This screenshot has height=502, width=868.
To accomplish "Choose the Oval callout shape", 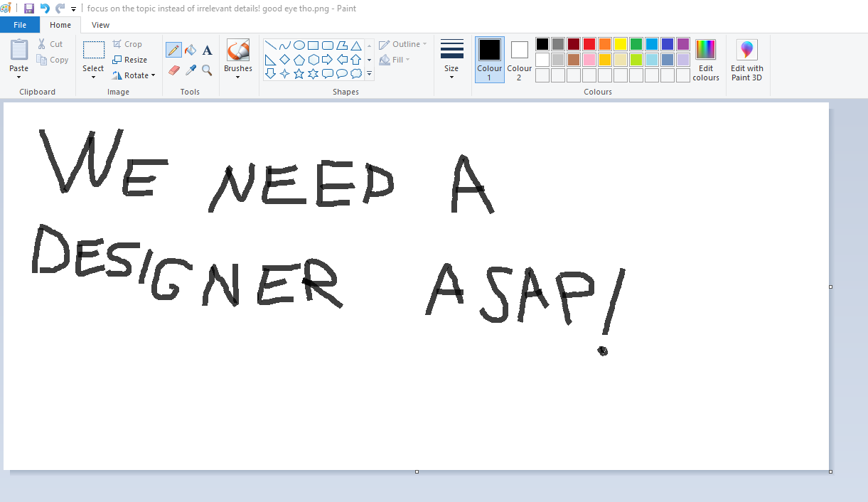I will coord(342,73).
